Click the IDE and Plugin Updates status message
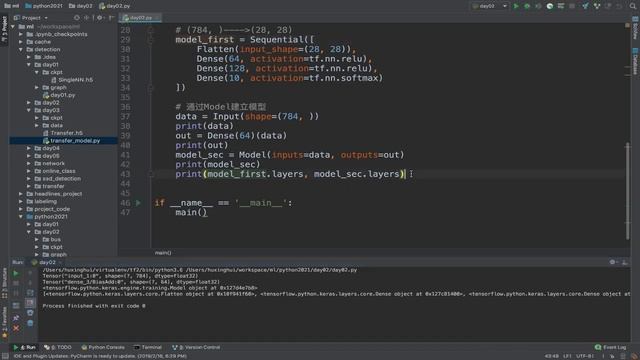This screenshot has width=640, height=360. (100, 356)
